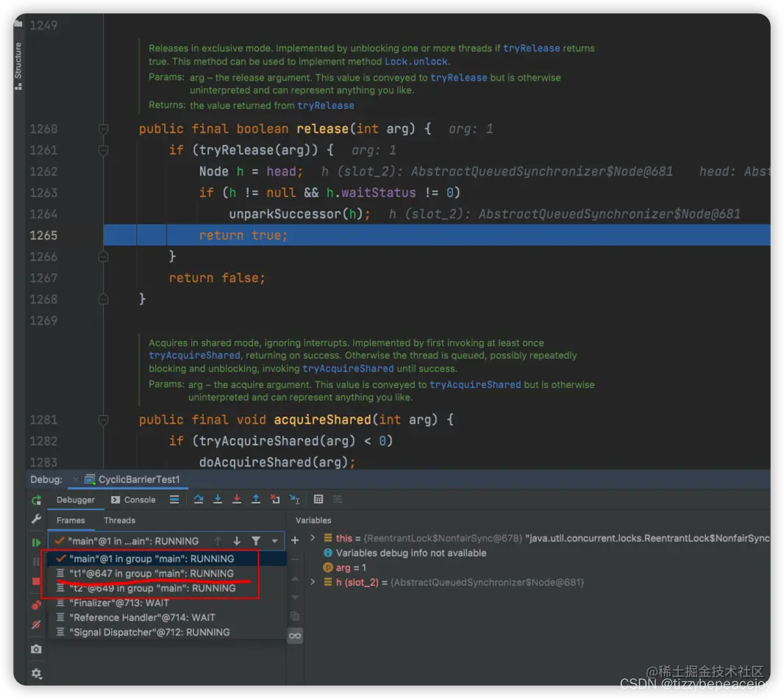Select "Signal Dispatcher"@712 thread

(x=167, y=632)
